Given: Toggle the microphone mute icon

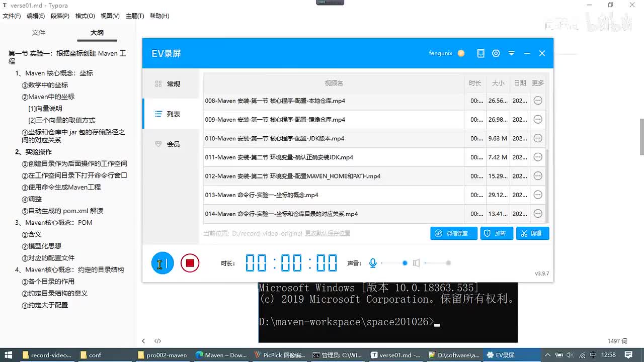Looking at the screenshot, I should 373,263.
